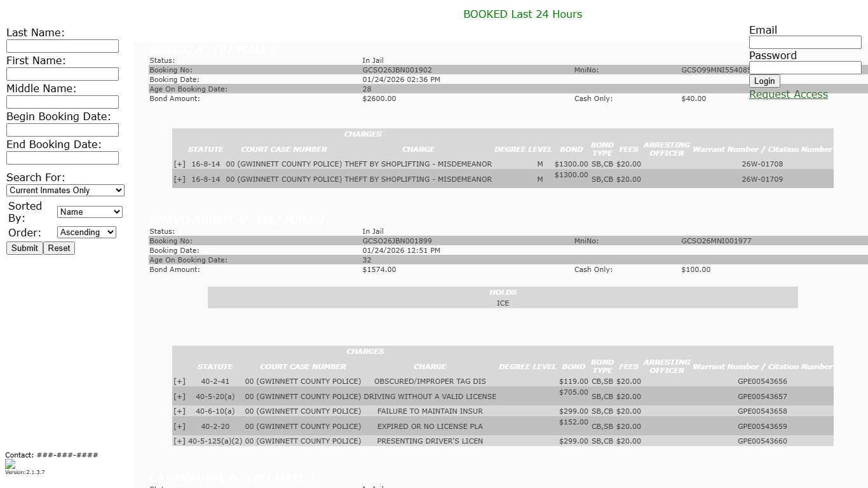Click into the Email field

804,42
